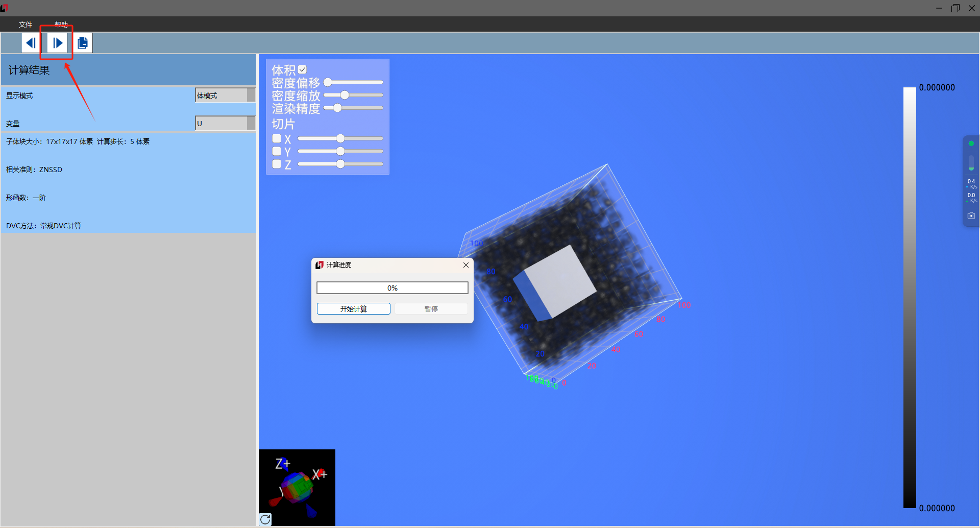Enable the Z slice checkbox
The height and width of the screenshot is (528, 980).
(277, 164)
